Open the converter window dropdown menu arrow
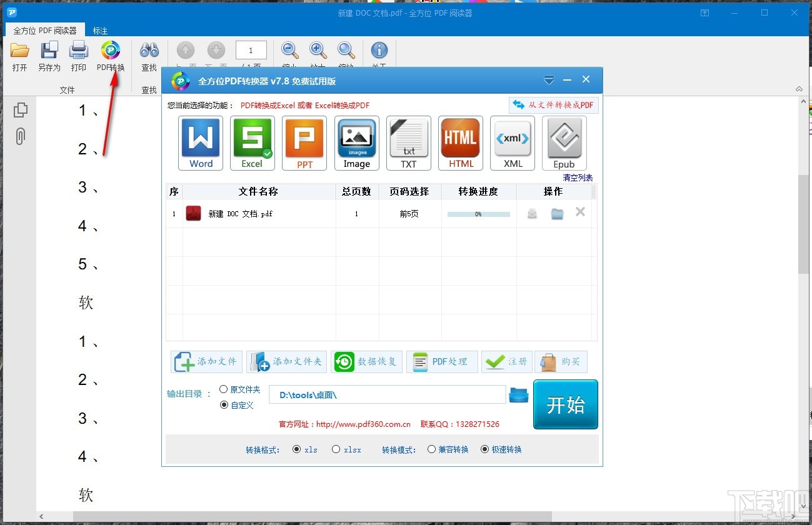Screen dimensions: 812x525 pos(549,80)
